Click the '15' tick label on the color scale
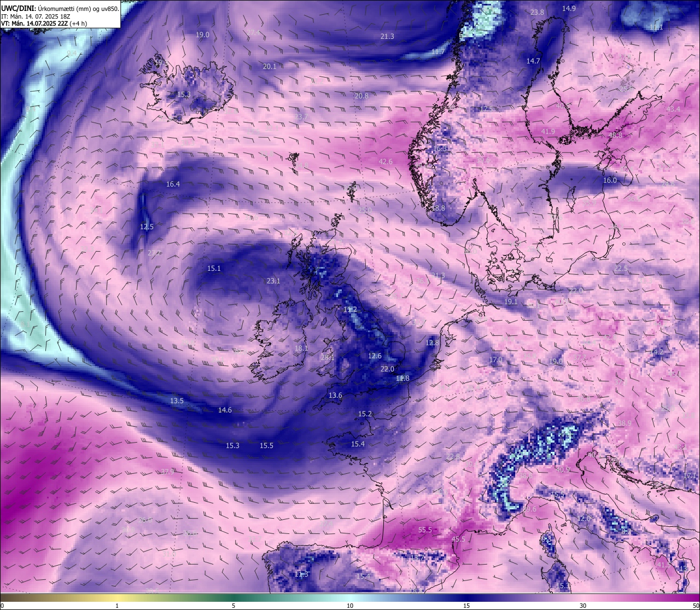This screenshot has width=700, height=610. (466, 606)
